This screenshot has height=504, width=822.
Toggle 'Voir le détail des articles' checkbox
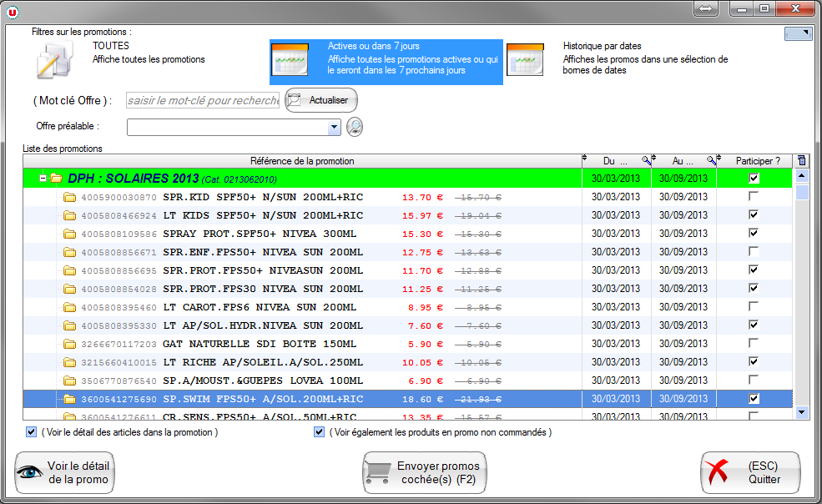point(32,432)
